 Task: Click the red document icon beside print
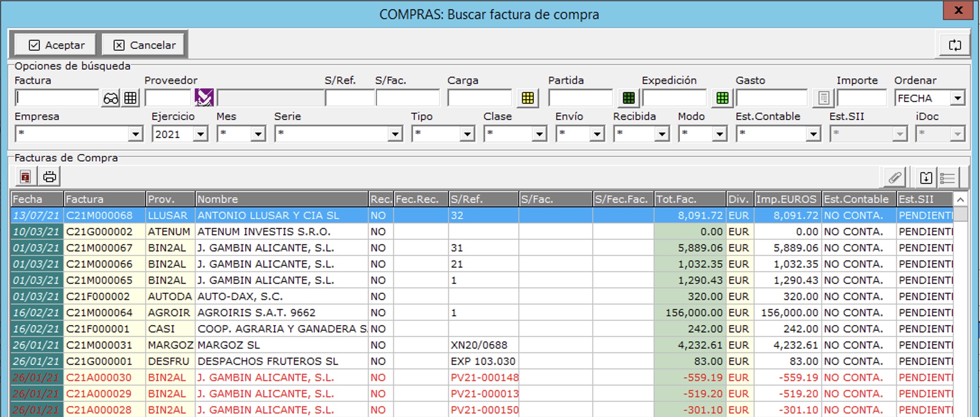coord(26,177)
